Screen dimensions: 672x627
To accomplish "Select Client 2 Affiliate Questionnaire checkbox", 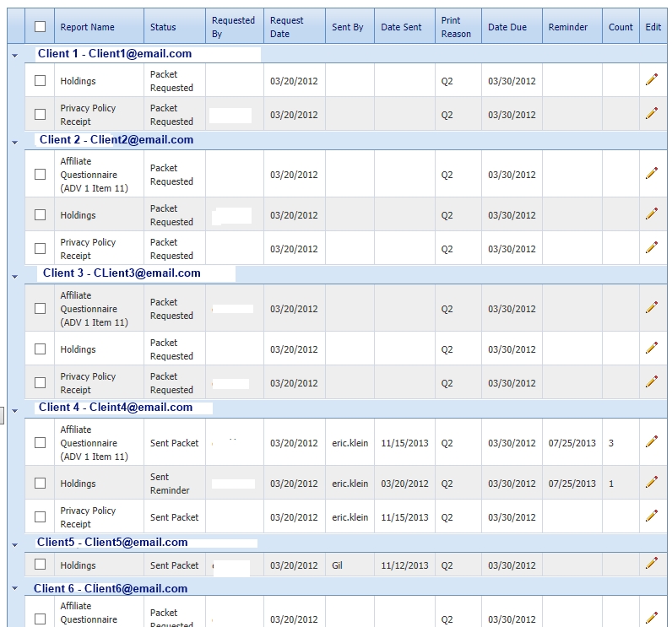I will 40,175.
